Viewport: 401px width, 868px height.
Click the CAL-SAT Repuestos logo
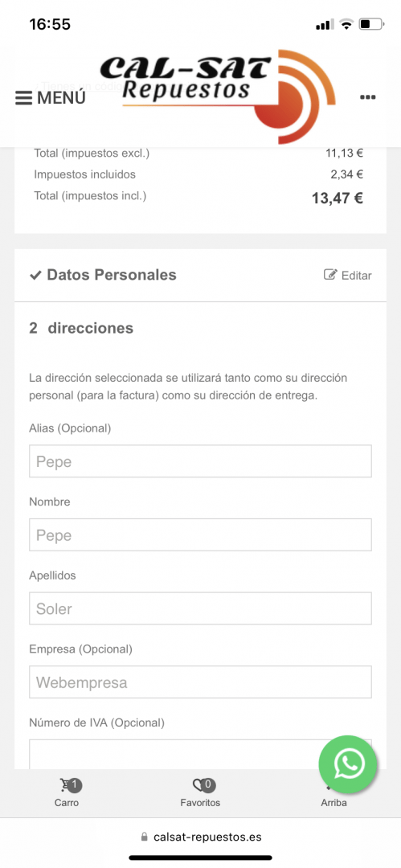(217, 95)
